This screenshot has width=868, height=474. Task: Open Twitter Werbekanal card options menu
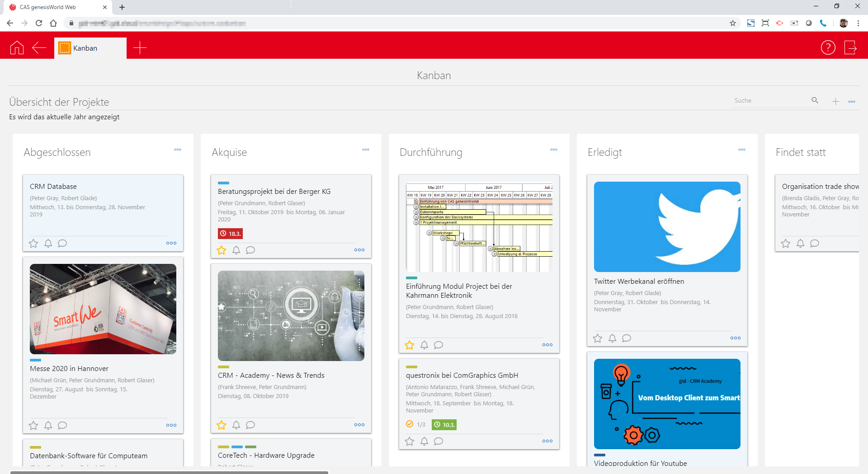point(736,338)
